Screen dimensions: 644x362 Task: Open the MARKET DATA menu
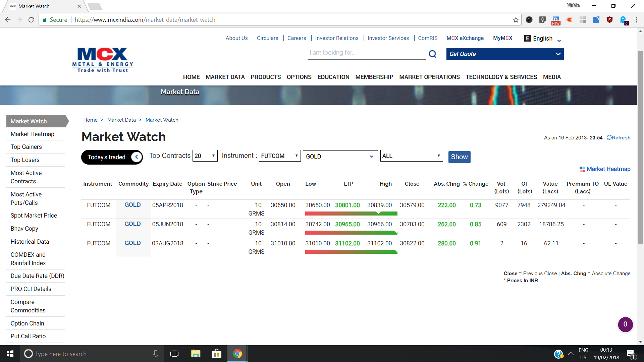pyautogui.click(x=225, y=77)
